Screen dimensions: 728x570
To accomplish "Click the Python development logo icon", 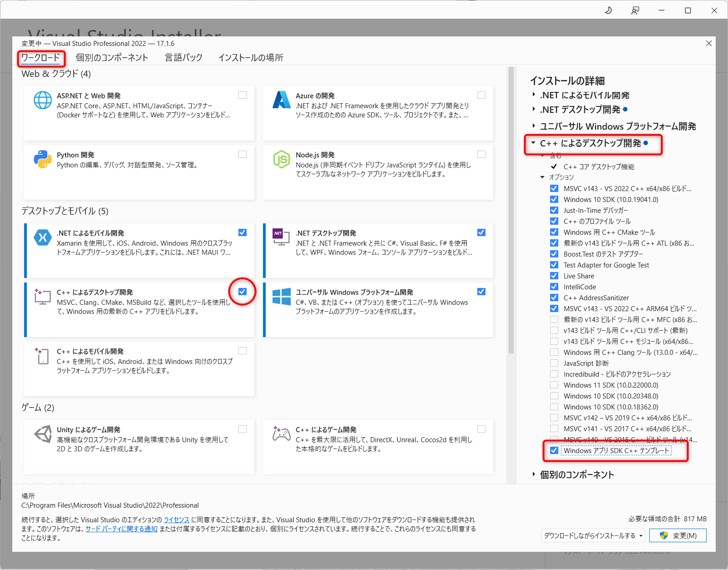I will pyautogui.click(x=43, y=159).
